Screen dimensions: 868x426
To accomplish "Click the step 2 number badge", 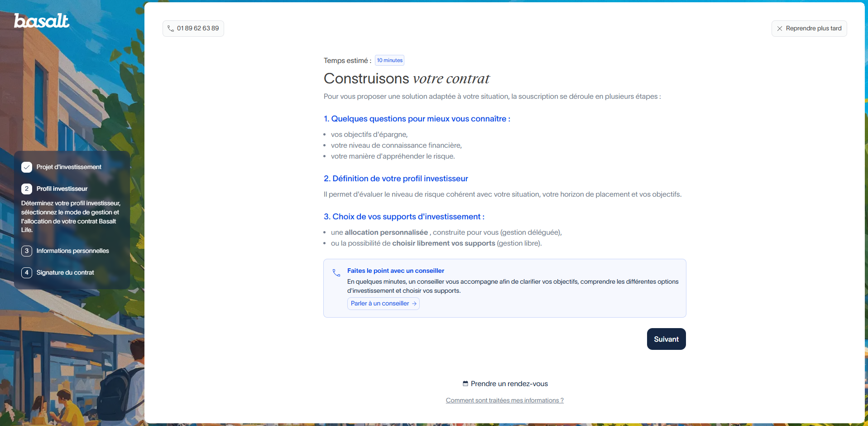I will click(x=27, y=189).
